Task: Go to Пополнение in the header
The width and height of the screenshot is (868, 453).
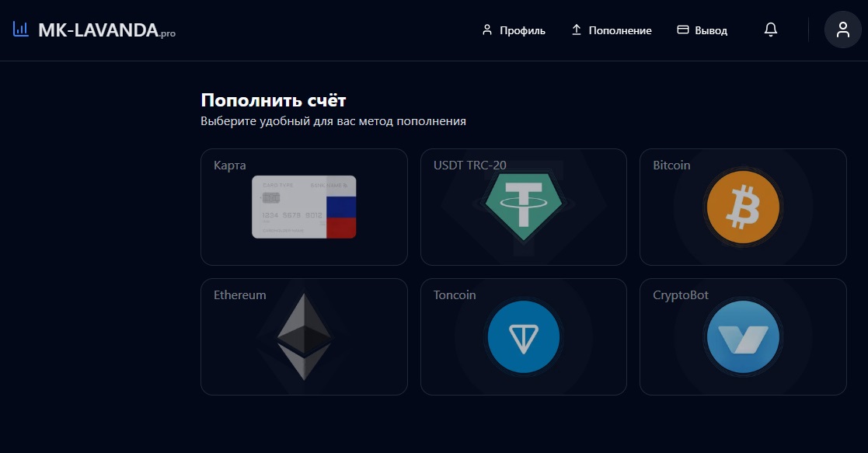Action: (x=611, y=30)
